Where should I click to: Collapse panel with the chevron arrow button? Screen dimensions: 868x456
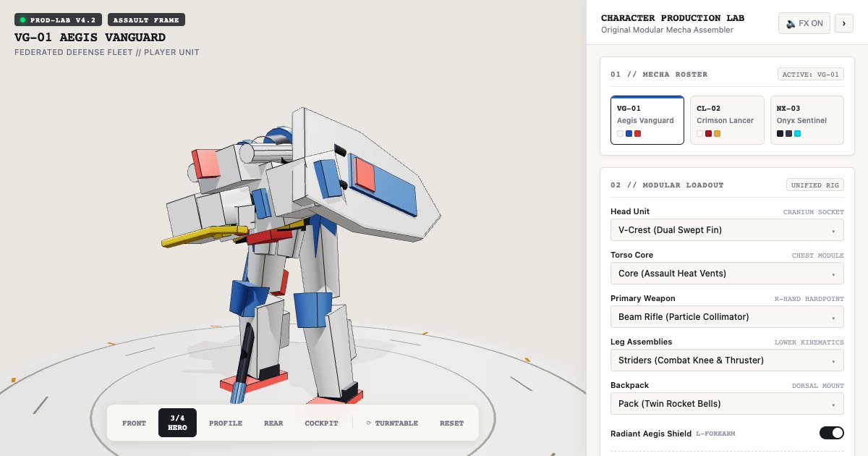click(844, 23)
